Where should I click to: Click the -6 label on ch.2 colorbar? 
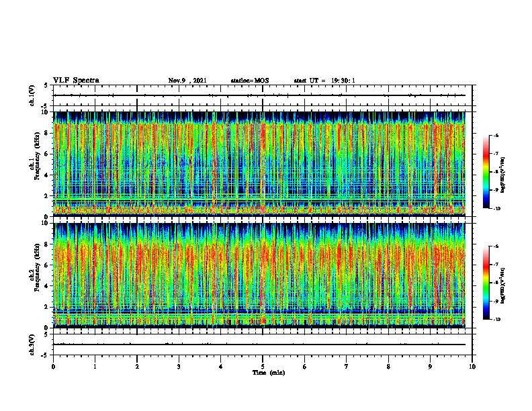[x=496, y=246]
